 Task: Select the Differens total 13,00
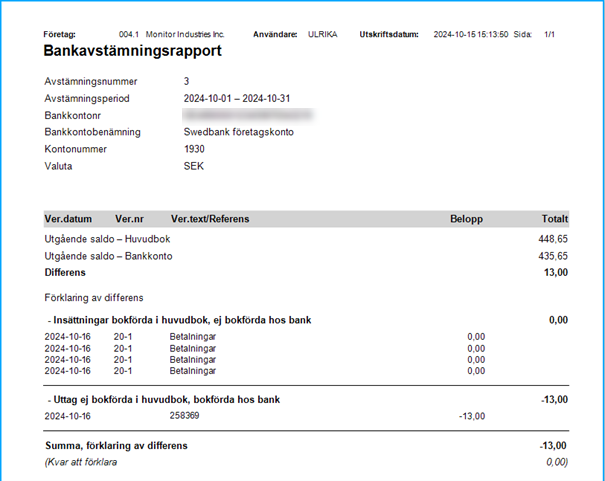[x=556, y=272]
